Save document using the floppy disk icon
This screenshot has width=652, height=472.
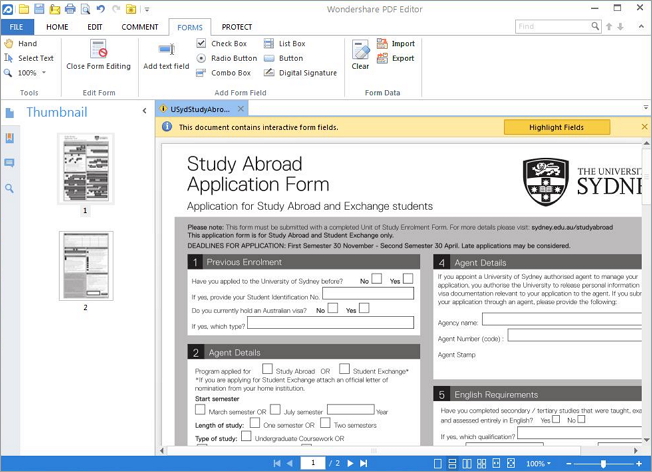[39, 9]
